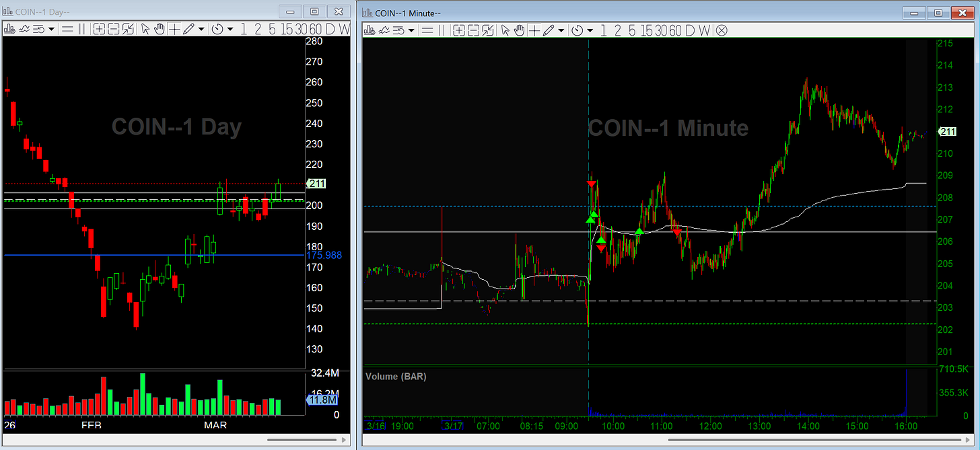Zoom in on the COIN 1 Day chart

pos(99,29)
